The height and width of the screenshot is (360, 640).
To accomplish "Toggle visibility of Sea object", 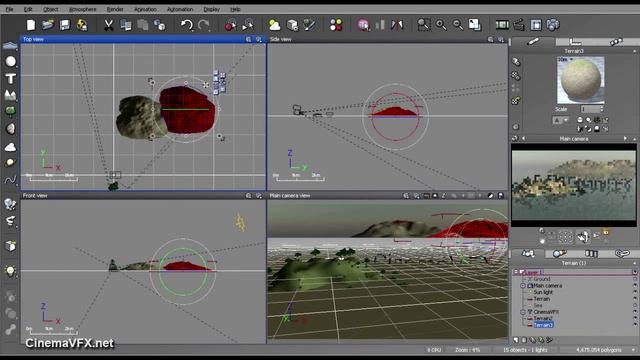I will coord(635,305).
